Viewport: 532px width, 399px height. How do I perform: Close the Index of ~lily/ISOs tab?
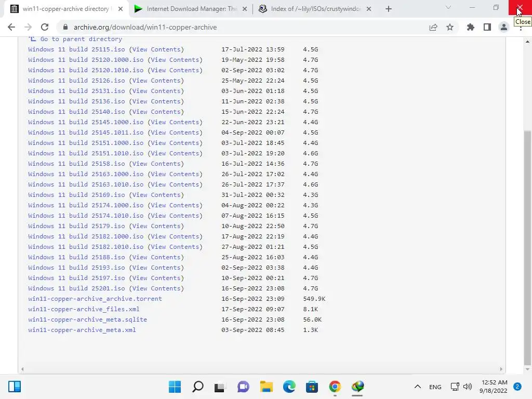(369, 9)
